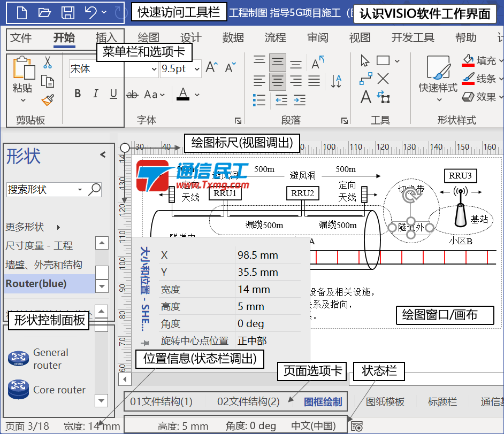Click the Decrease Indent icon
504x434 pixels.
281,100
